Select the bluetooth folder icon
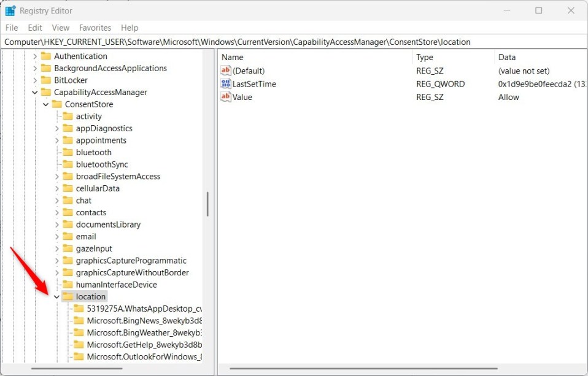 point(68,152)
